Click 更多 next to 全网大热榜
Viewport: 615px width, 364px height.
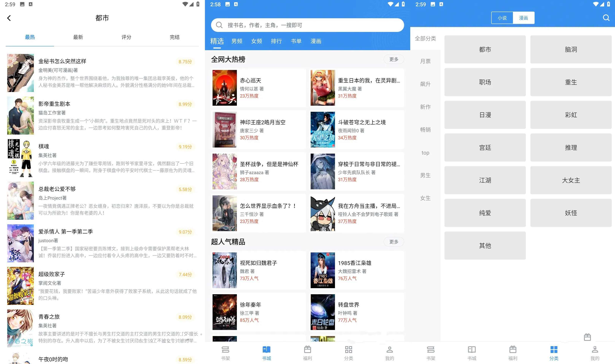(394, 59)
